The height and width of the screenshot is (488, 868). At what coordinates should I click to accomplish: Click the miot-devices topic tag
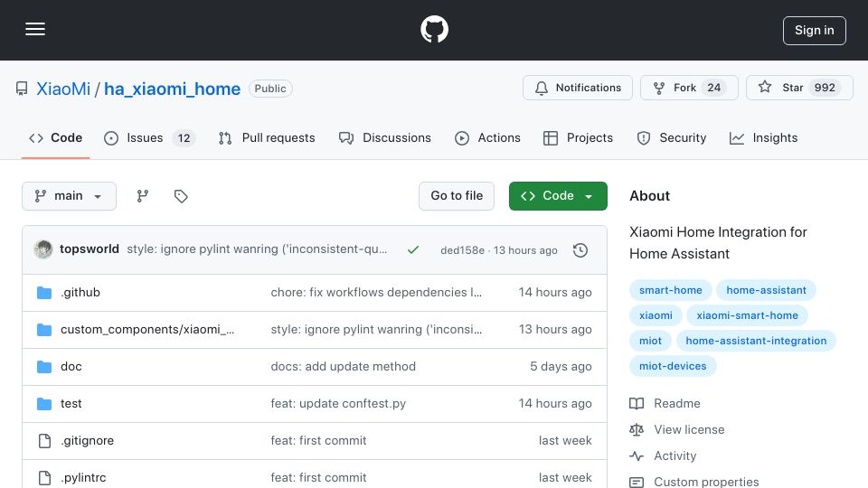click(673, 366)
